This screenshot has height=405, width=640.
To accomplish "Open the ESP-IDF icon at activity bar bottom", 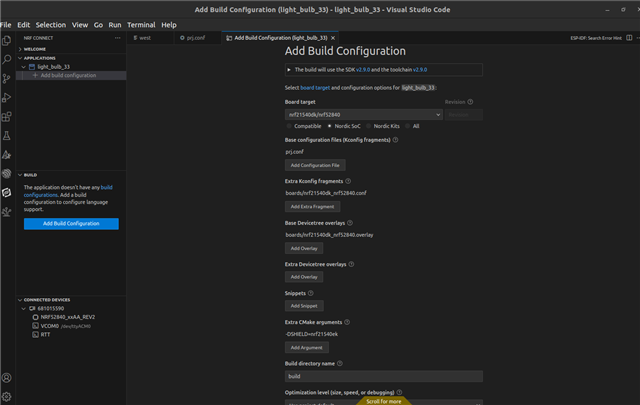I will coord(7,211).
